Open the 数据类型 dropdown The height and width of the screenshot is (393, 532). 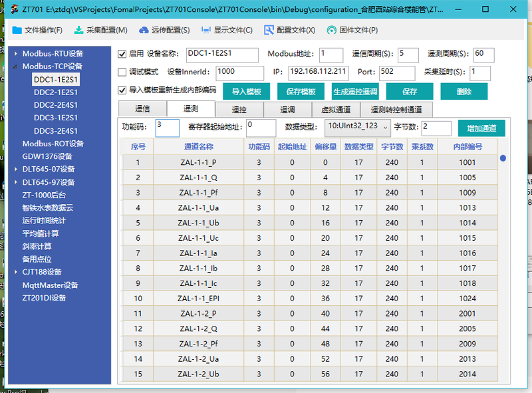point(385,126)
